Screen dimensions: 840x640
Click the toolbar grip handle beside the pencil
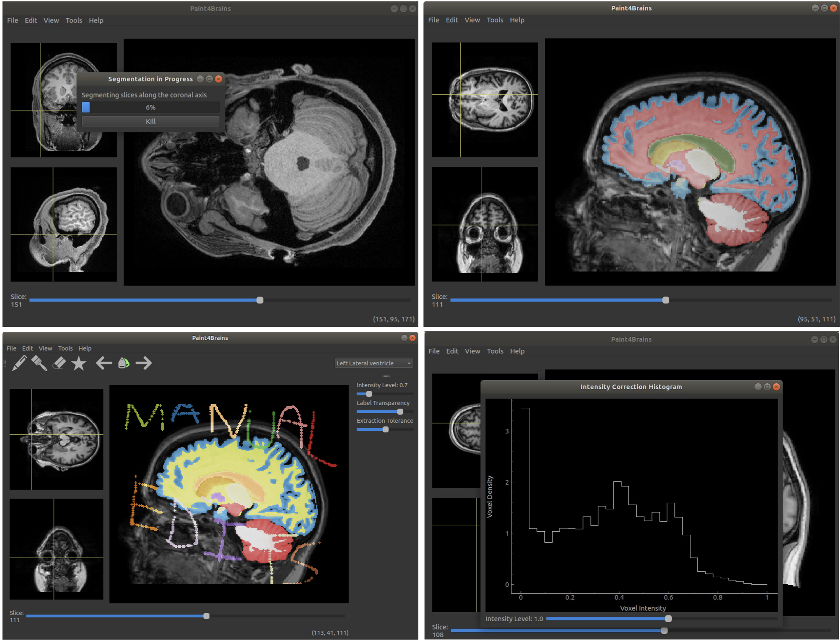(5, 363)
